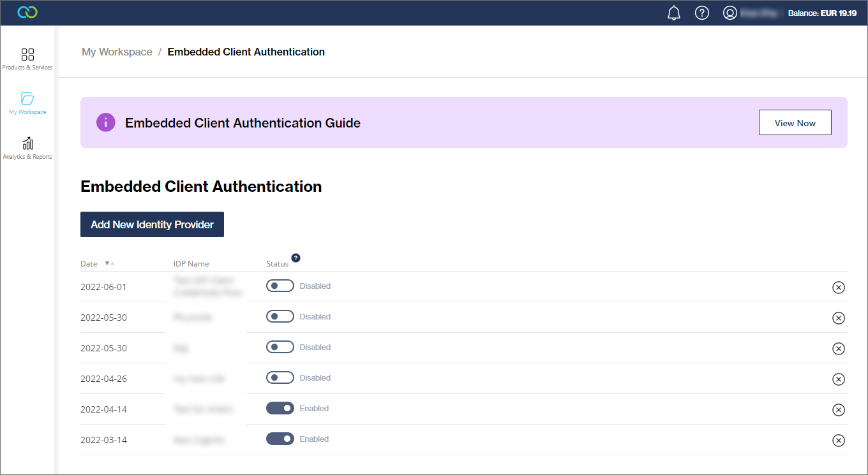Enable the second 2022-05-30 provider toggle
The height and width of the screenshot is (475, 868).
(x=280, y=347)
